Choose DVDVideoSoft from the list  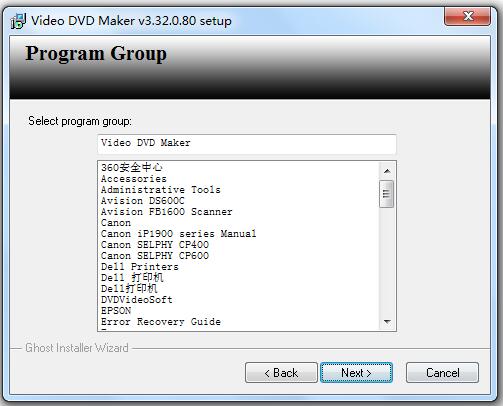tap(137, 300)
